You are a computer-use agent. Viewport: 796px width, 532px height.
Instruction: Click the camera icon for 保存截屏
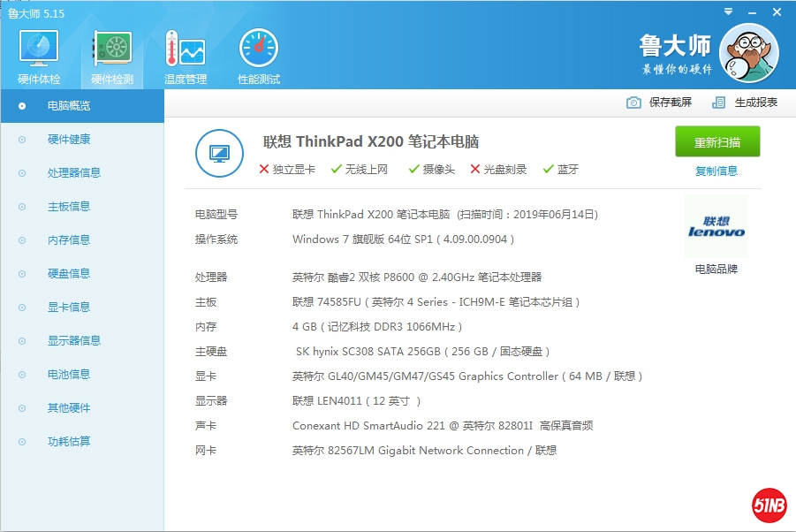click(x=633, y=103)
